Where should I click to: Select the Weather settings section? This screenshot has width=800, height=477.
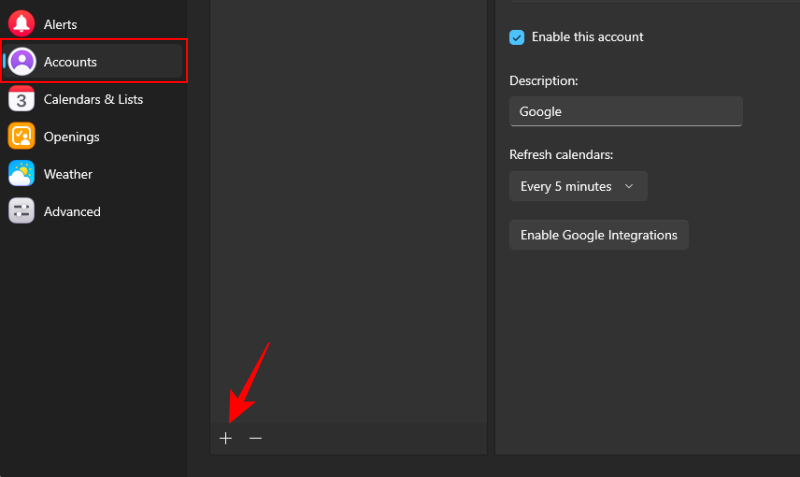(68, 174)
